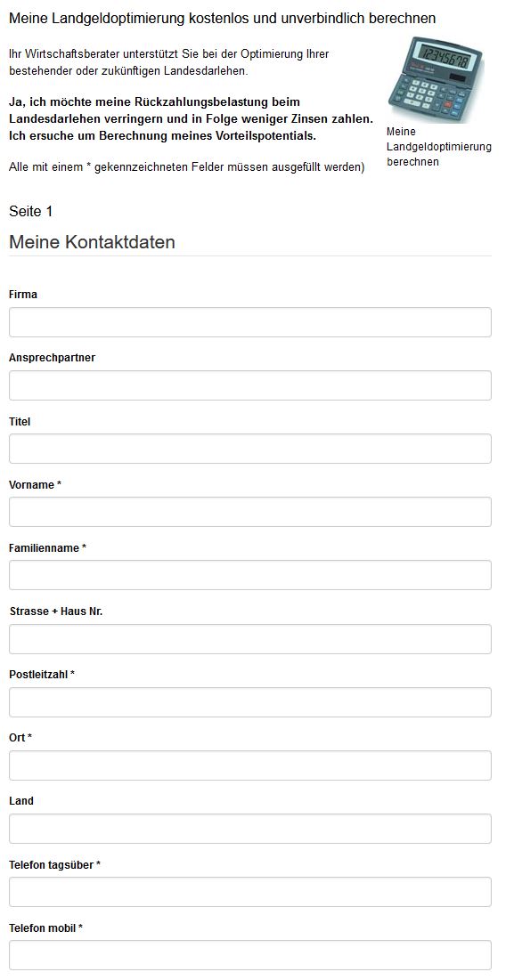
Task: Click the Ansprechpartner text box
Action: tap(250, 385)
